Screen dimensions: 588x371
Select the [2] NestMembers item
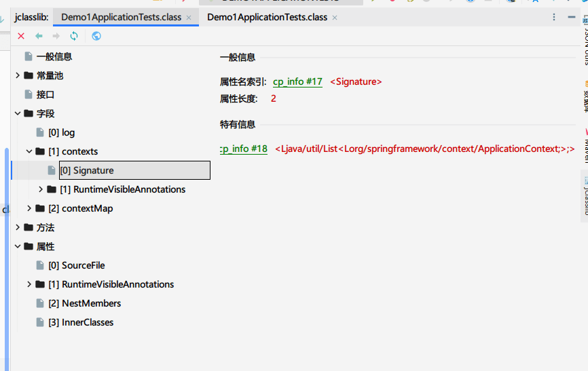(91, 303)
